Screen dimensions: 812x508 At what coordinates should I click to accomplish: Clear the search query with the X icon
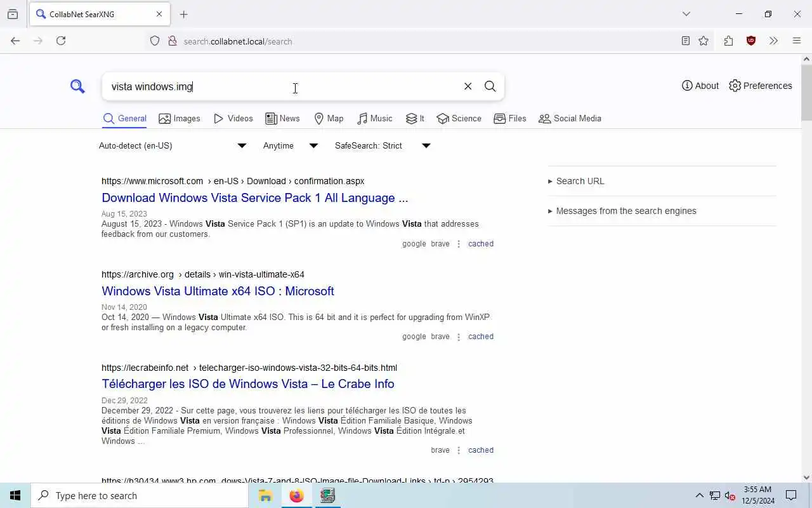point(468,86)
